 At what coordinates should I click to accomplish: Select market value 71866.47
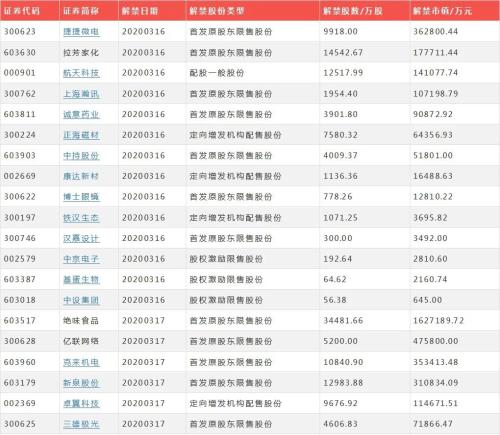tap(433, 424)
